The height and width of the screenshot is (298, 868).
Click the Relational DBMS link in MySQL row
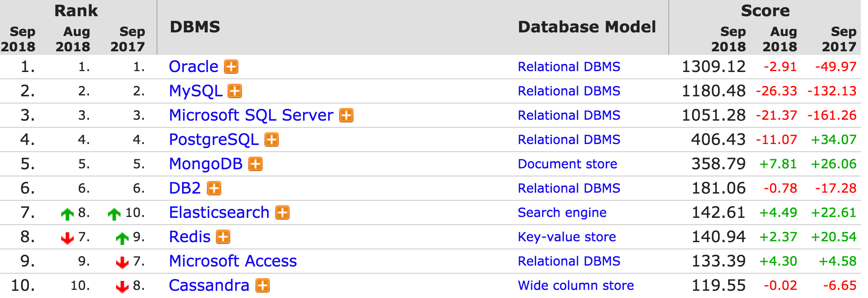tap(569, 91)
